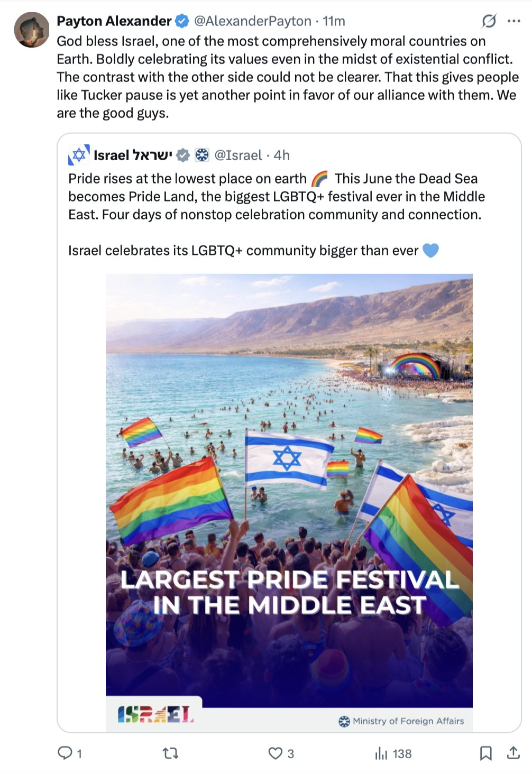Click the quoted post's 4h timestamp

[x=282, y=155]
